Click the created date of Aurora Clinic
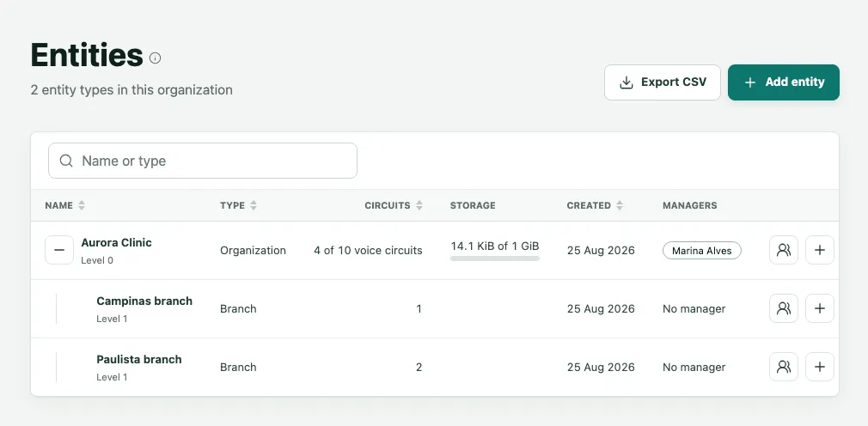 pyautogui.click(x=601, y=250)
